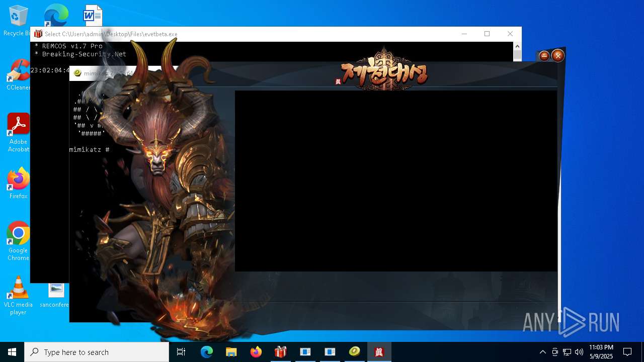Close the game launcher with the red X button
644x362 pixels.
coord(557,56)
